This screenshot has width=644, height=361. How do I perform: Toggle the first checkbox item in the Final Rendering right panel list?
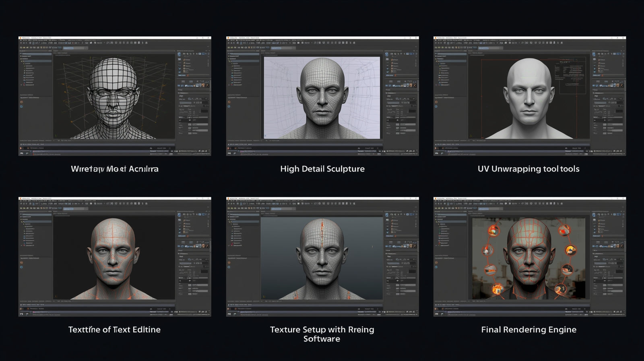(x=600, y=220)
